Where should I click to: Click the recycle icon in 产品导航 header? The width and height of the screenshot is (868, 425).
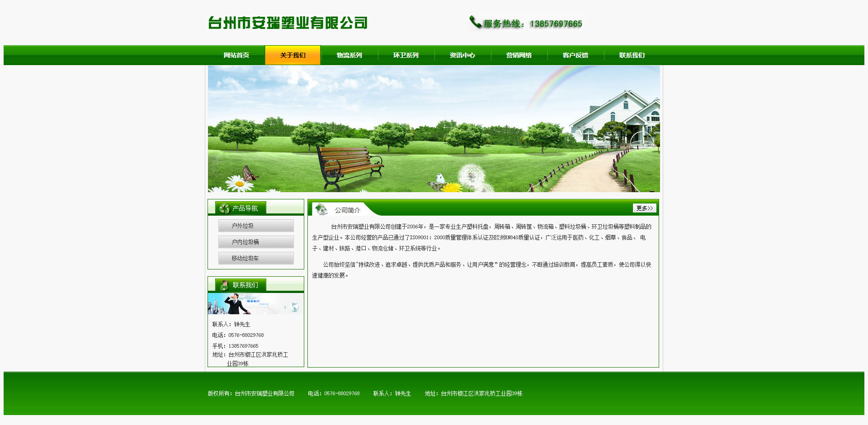224,208
